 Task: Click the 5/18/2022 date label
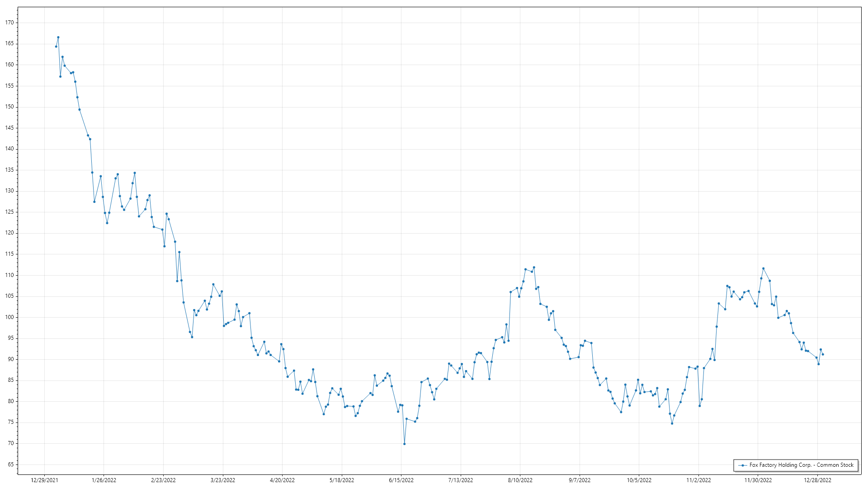(342, 480)
